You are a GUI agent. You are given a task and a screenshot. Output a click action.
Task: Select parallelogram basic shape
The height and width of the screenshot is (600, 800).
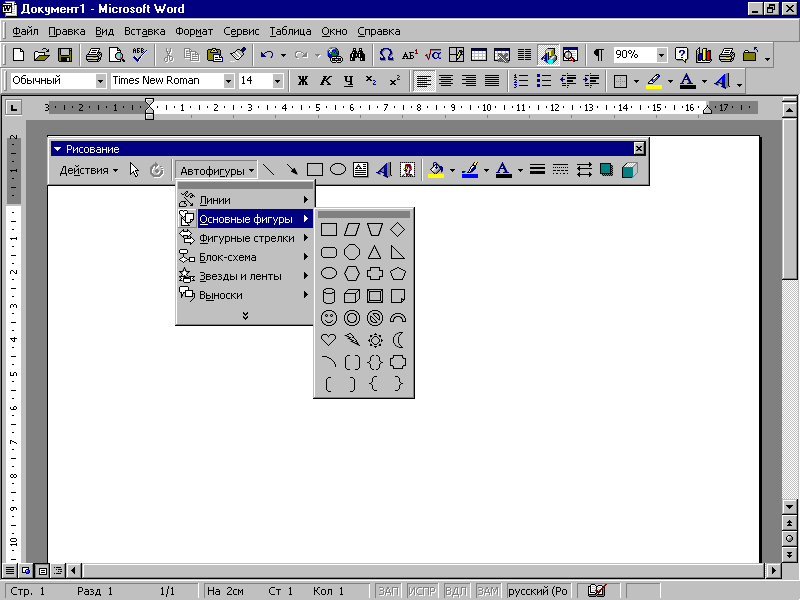tap(352, 230)
